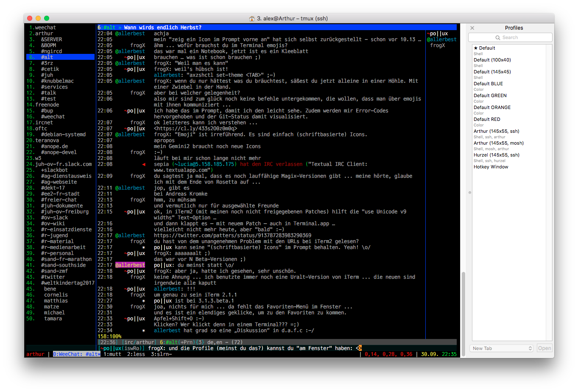Click the 22:35 clock in tmux status
Screen dimensions: 578x392
(x=449, y=354)
